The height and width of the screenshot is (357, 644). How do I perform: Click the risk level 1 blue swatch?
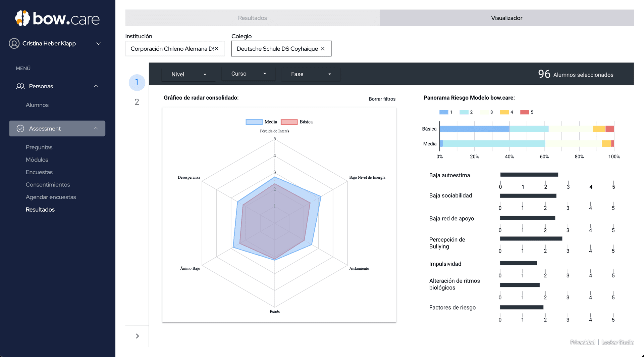[444, 112]
